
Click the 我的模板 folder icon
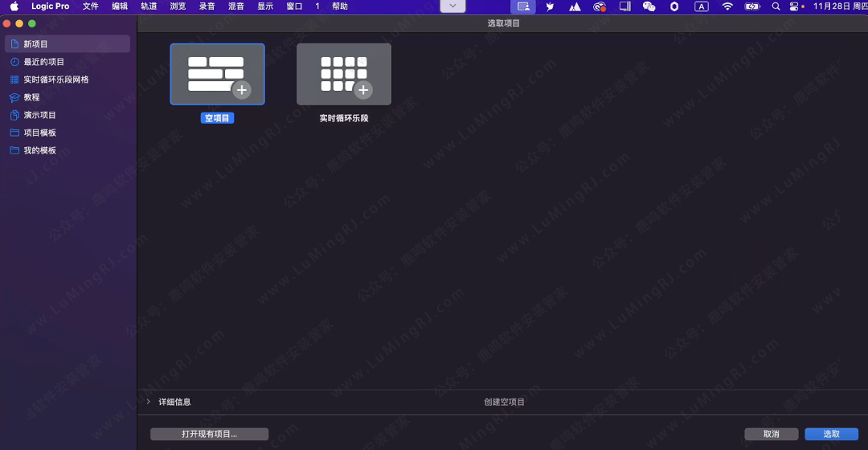[14, 150]
